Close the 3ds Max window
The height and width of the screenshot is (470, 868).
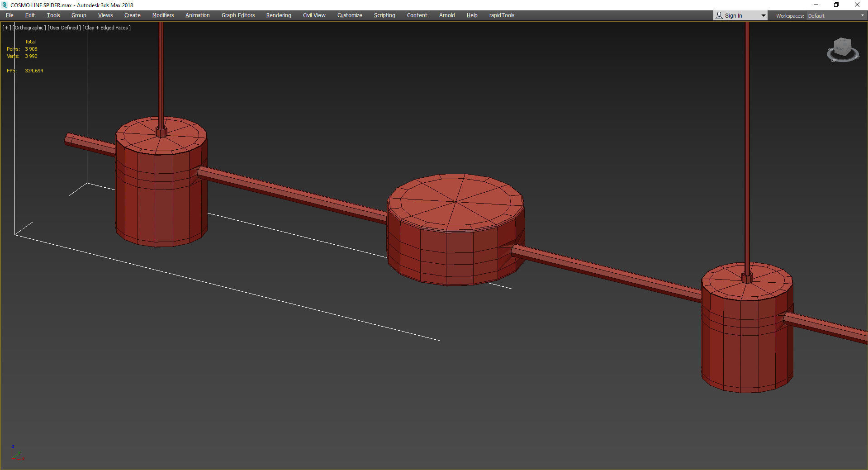pos(857,5)
